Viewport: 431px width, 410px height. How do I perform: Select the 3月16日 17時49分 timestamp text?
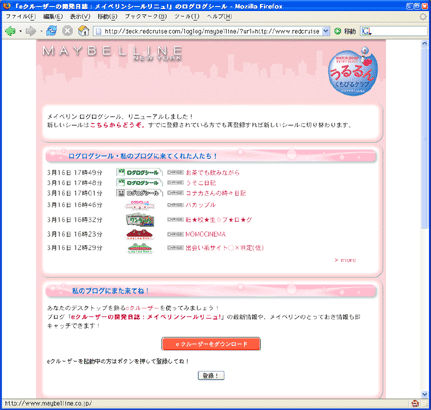point(75,172)
